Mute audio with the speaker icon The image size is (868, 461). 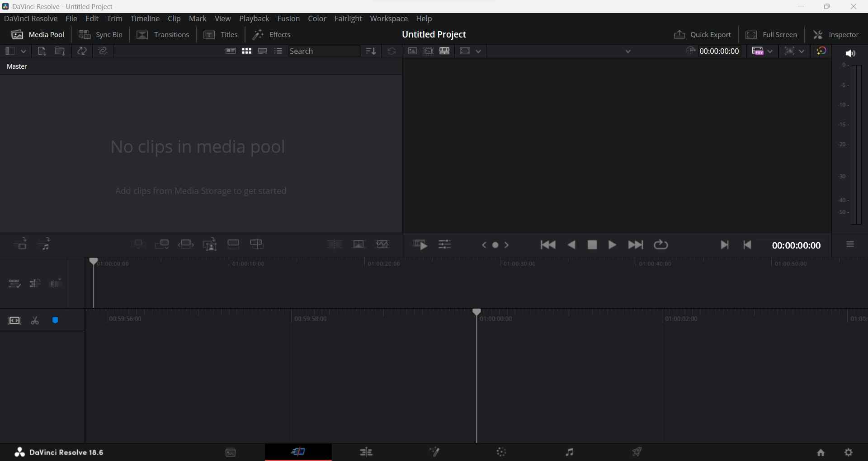coord(850,53)
